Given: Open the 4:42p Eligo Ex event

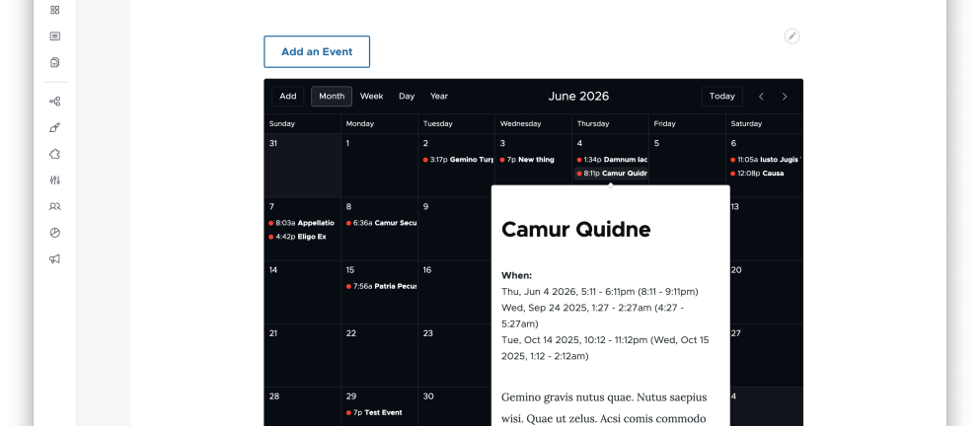Looking at the screenshot, I should point(298,237).
